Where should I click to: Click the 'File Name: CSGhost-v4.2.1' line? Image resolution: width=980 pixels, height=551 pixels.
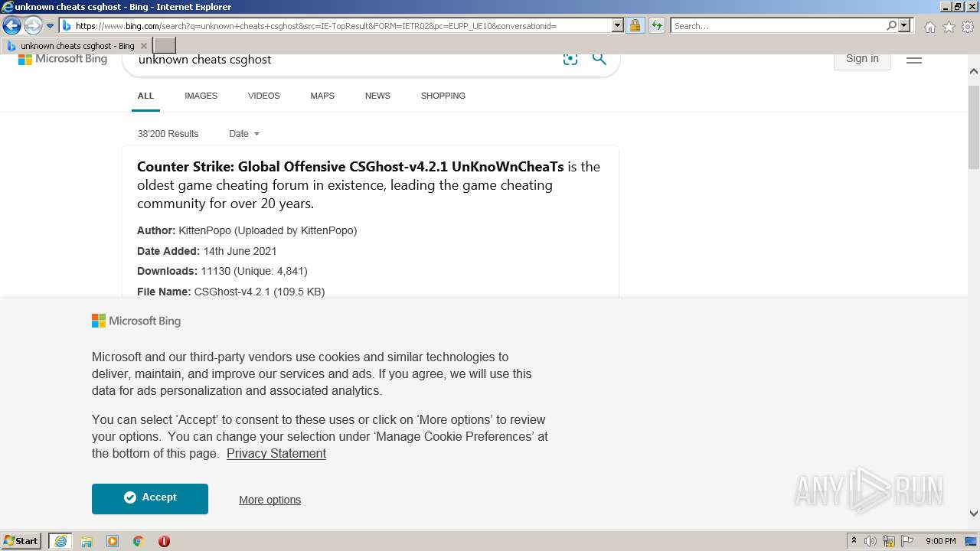pyautogui.click(x=230, y=292)
